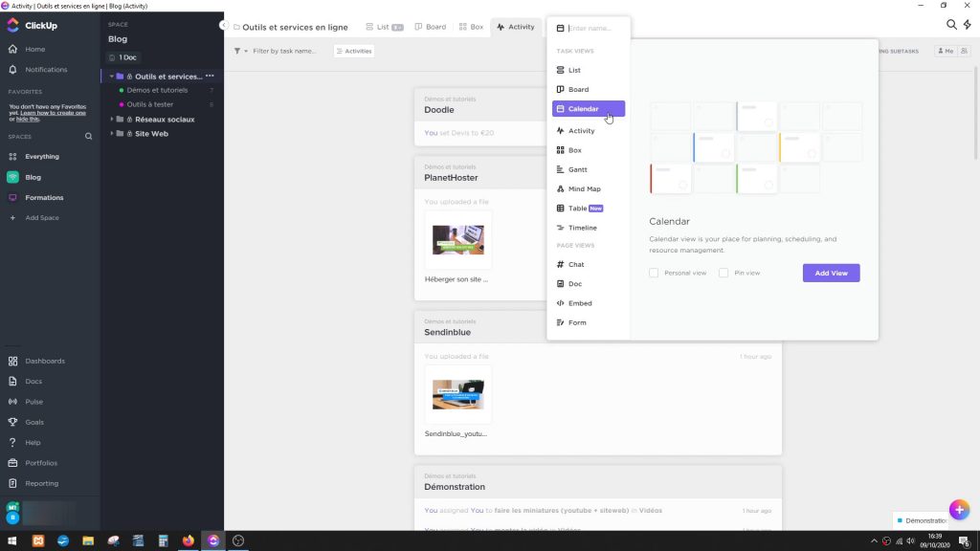The width and height of the screenshot is (980, 551).
Task: Search spaces with magnifier icon
Action: coord(88,136)
